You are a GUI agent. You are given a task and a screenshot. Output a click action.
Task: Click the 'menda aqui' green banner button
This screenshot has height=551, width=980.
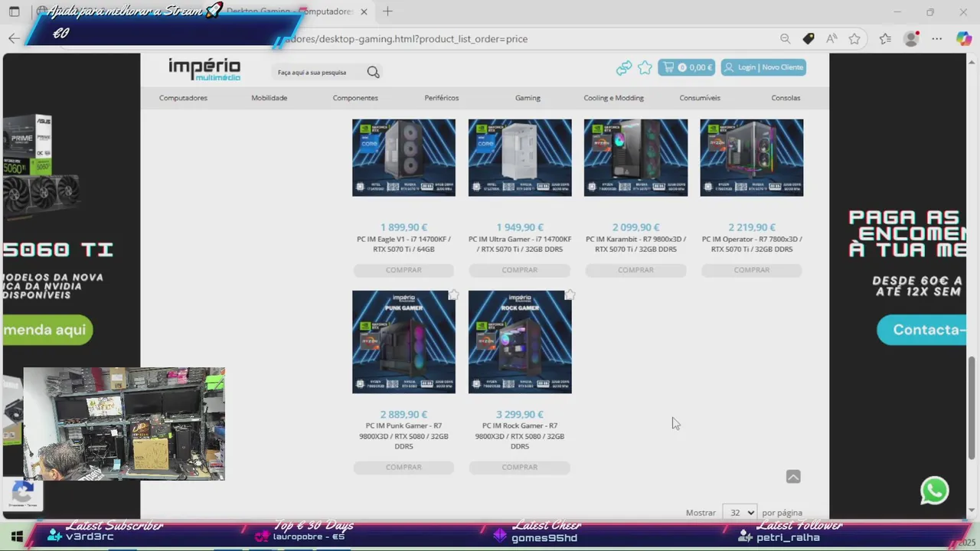[47, 330]
